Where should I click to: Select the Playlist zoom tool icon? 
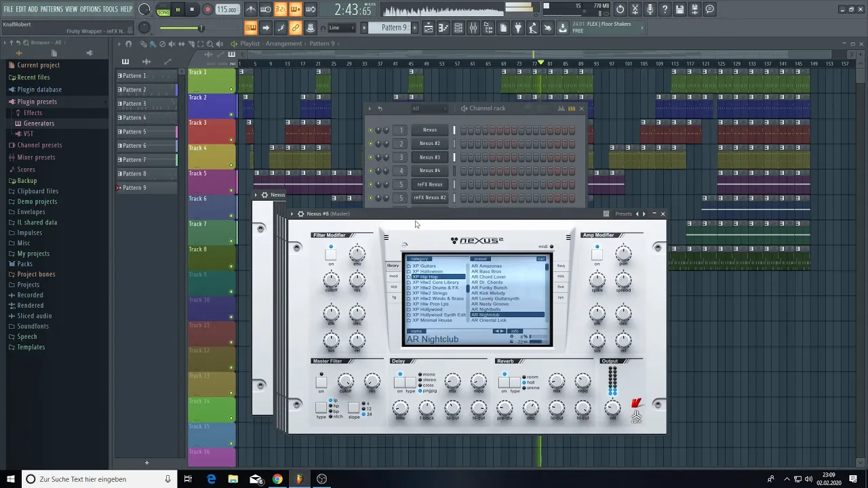pos(210,44)
